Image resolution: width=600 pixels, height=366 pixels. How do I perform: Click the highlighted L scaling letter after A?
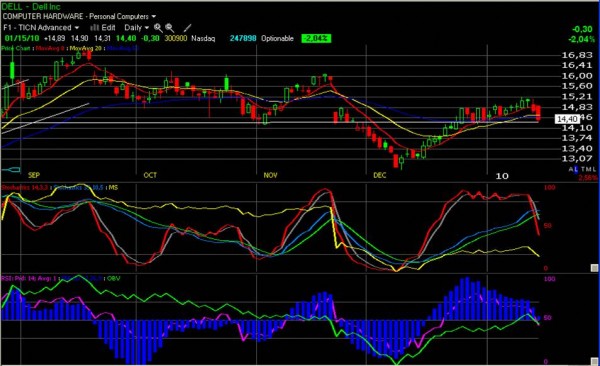click(576, 169)
